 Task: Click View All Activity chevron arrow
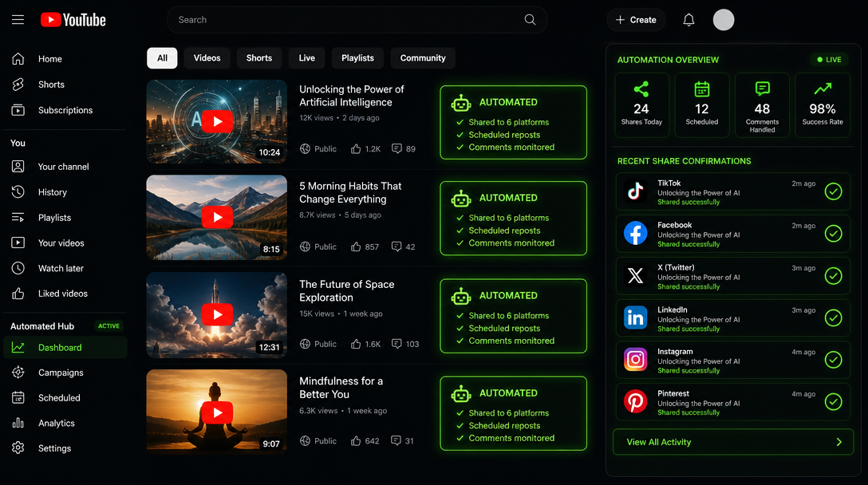click(838, 442)
